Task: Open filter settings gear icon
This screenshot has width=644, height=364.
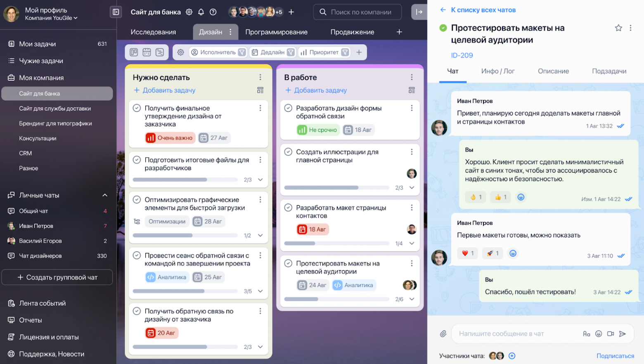Action: [x=180, y=52]
